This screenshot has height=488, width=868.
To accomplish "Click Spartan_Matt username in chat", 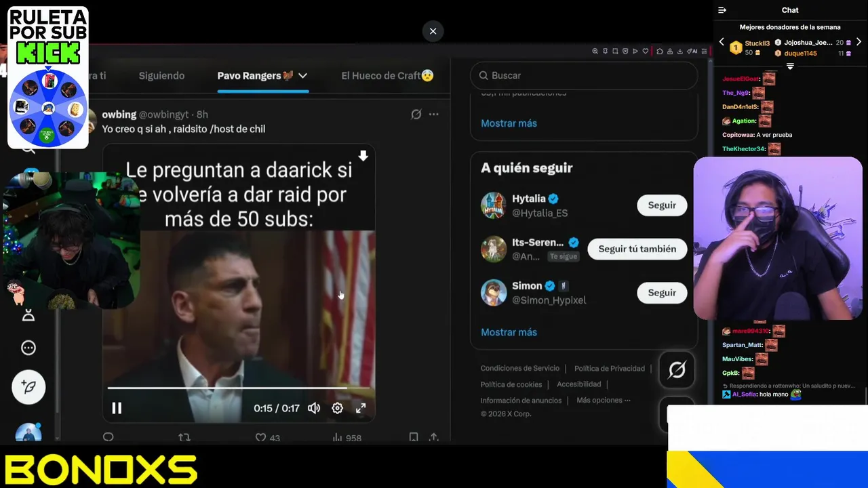I will tap(743, 345).
